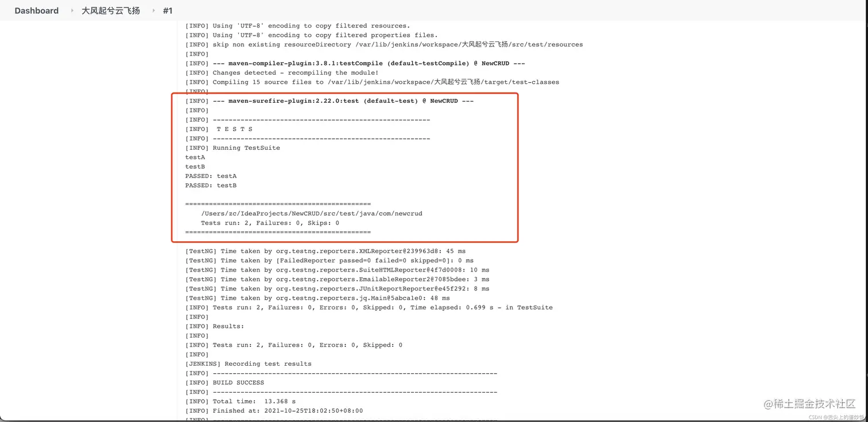Open build #1 breadcrumb
The height and width of the screenshot is (422, 868).
click(x=168, y=10)
